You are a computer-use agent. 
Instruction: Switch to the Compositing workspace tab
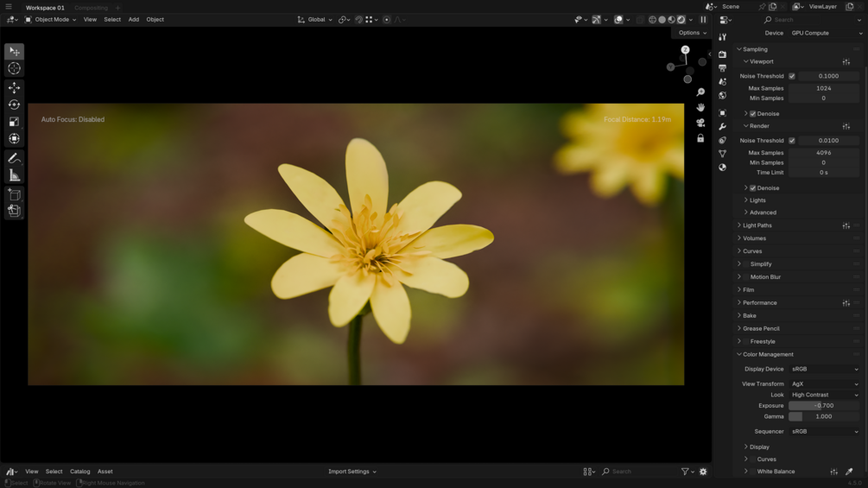pos(92,8)
